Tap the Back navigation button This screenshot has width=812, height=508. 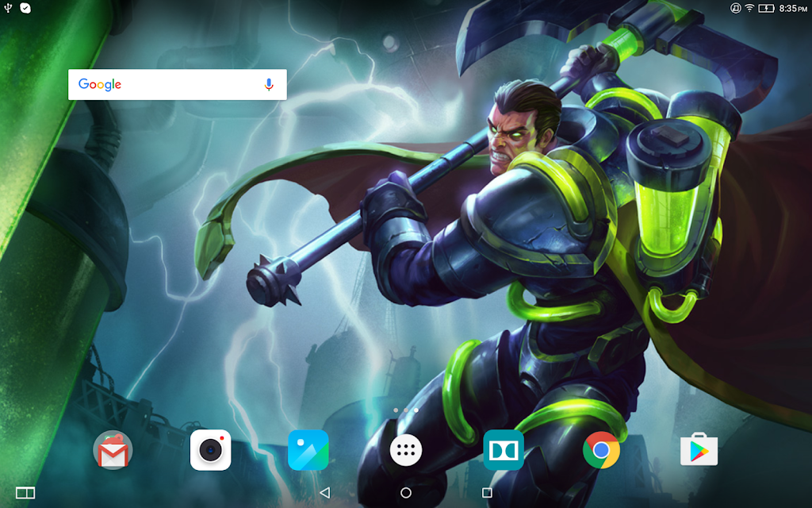click(324, 492)
